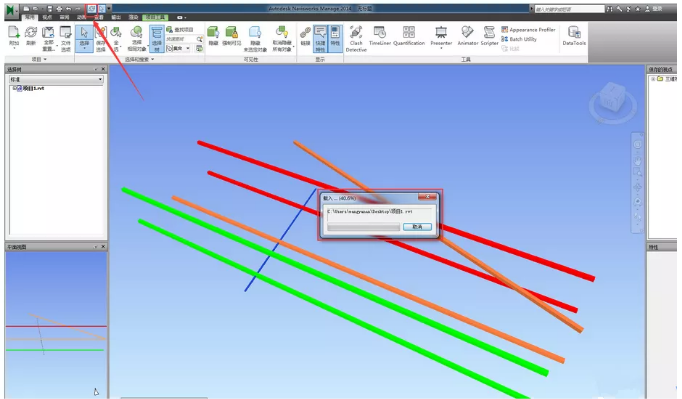Image resolution: width=682 pixels, height=399 pixels.
Task: Expand the Saved Viewpoints tree node
Action: [653, 79]
